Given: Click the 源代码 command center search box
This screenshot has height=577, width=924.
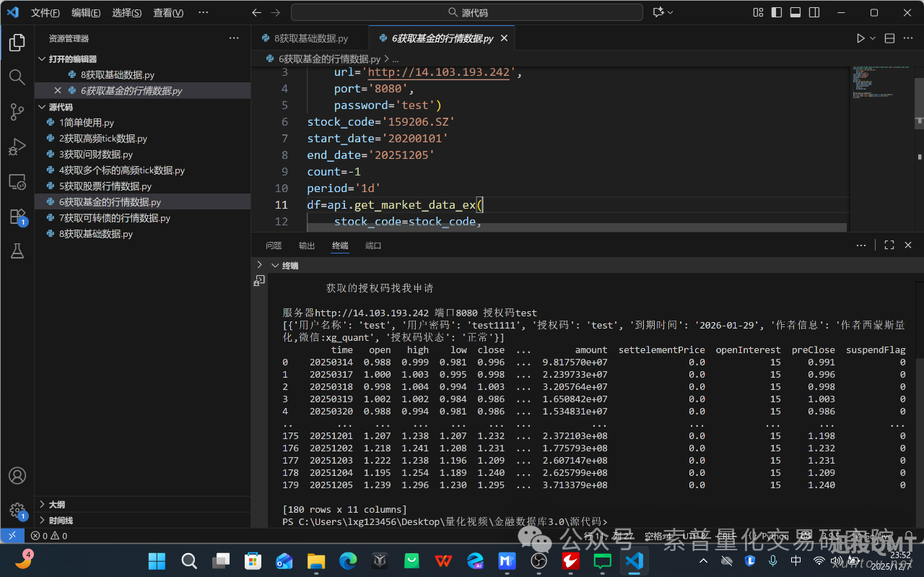Looking at the screenshot, I should click(466, 12).
